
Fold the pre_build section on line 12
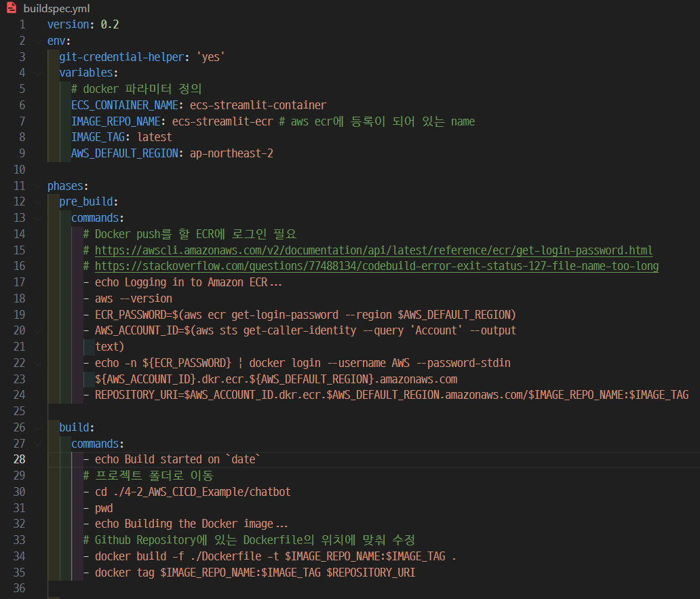(38, 201)
